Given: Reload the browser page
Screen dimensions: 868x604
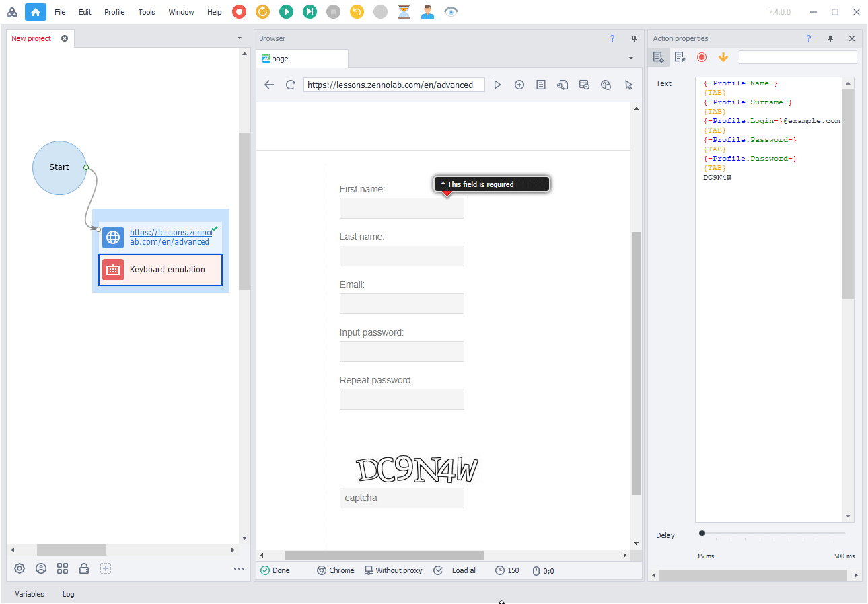Looking at the screenshot, I should click(291, 85).
